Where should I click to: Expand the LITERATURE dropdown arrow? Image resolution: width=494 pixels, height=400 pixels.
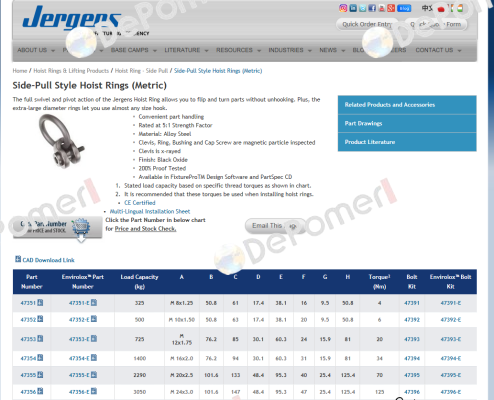click(x=207, y=51)
